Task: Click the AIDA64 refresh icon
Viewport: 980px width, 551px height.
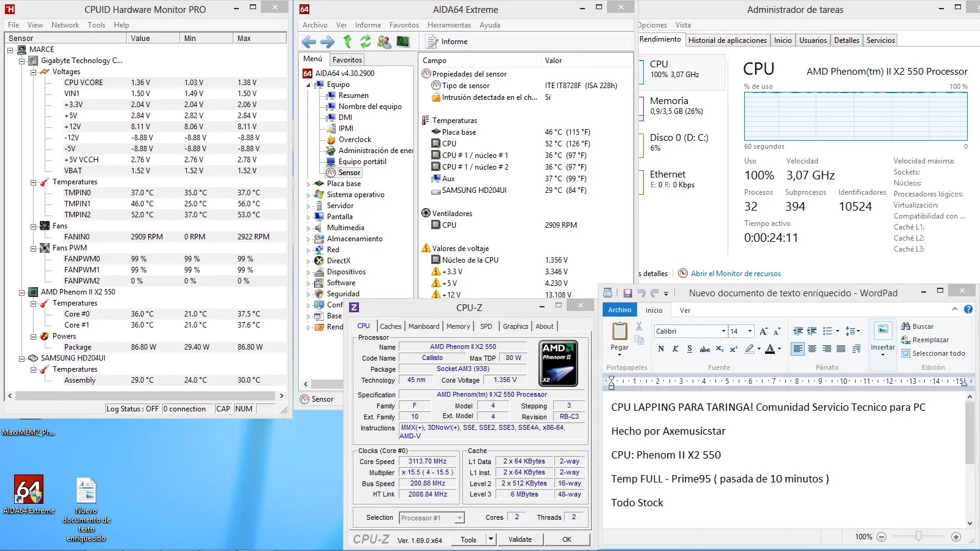Action: click(366, 42)
